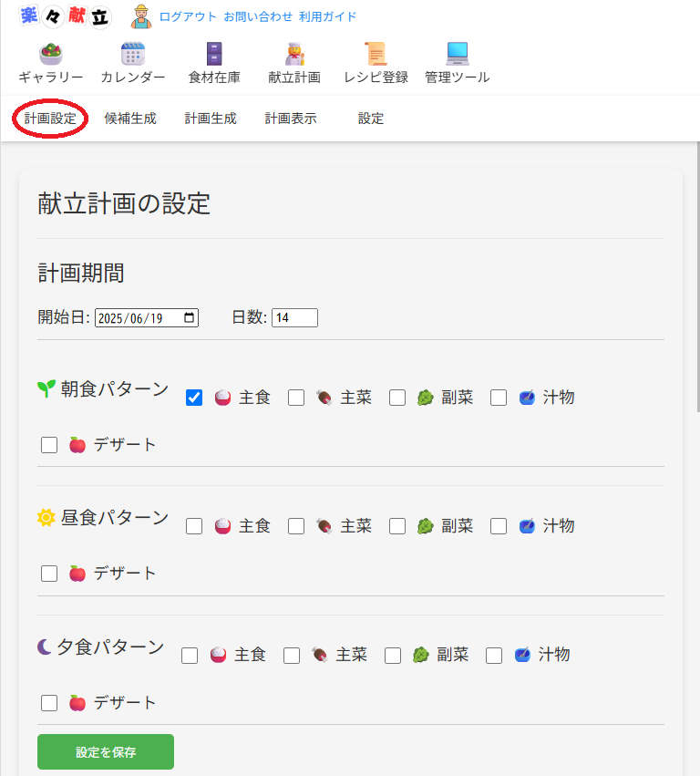Switch to the 候補生成 tab

(130, 119)
